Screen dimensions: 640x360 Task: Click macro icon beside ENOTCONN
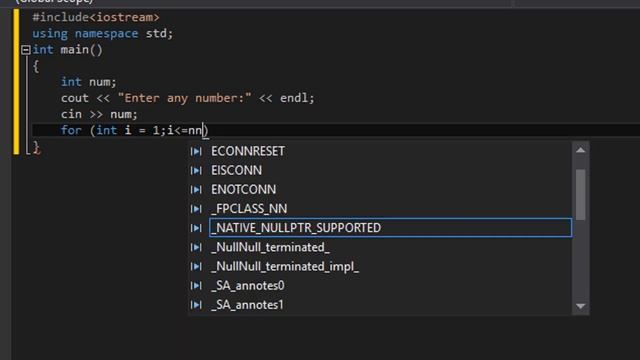[x=196, y=190]
